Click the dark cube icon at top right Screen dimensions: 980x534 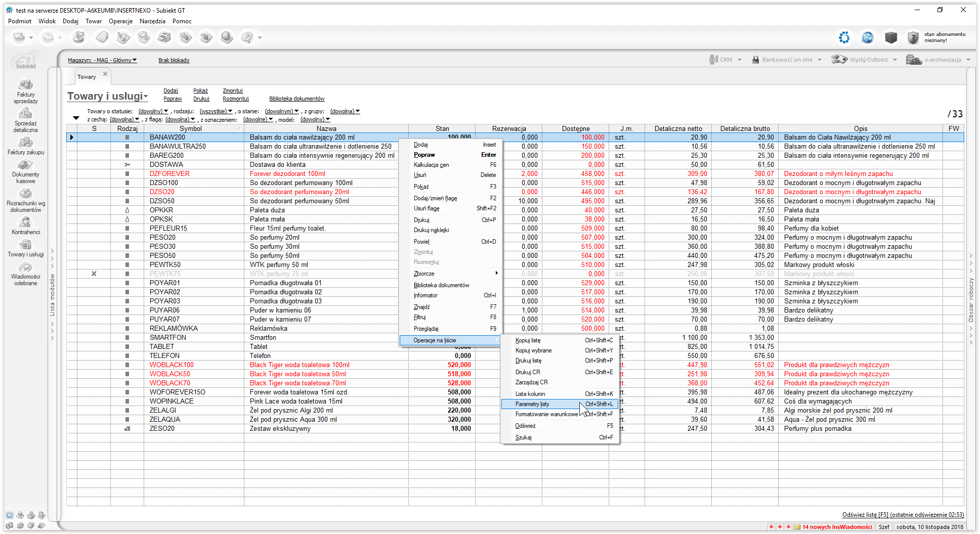tap(890, 37)
